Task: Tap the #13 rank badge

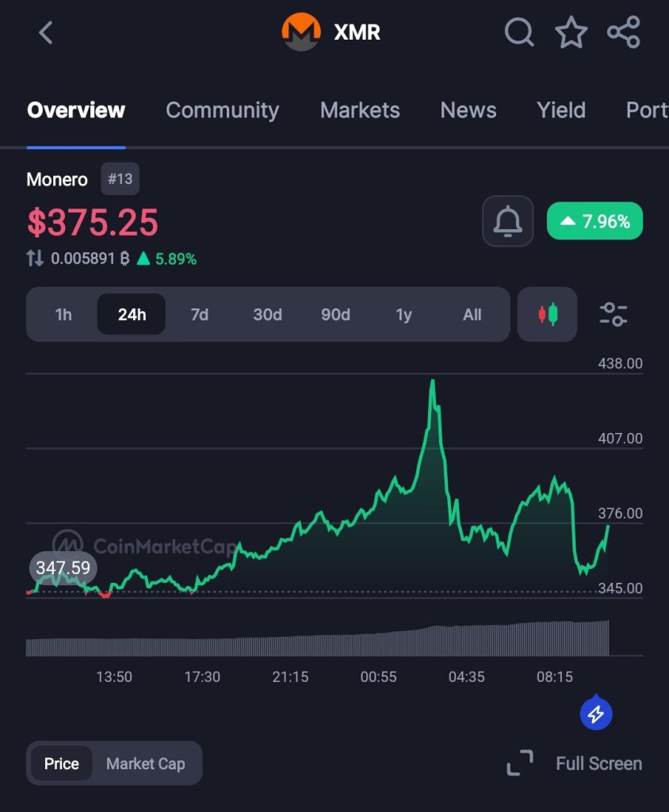Action: 120,178
